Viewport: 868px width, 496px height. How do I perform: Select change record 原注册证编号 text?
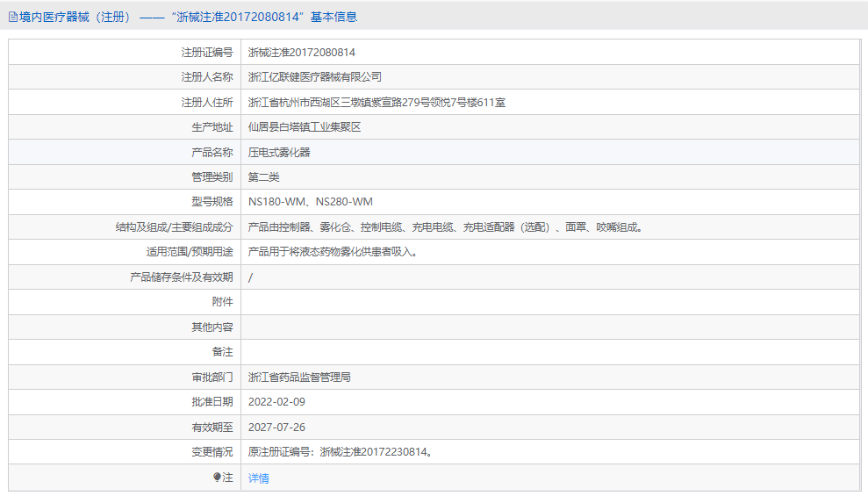pos(341,452)
